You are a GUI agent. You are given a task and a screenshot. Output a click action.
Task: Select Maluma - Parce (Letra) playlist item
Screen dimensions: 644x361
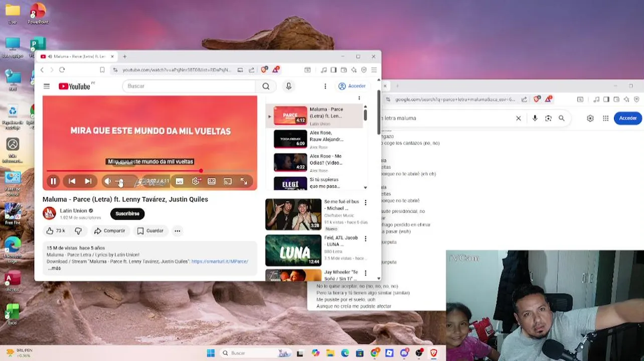click(315, 116)
